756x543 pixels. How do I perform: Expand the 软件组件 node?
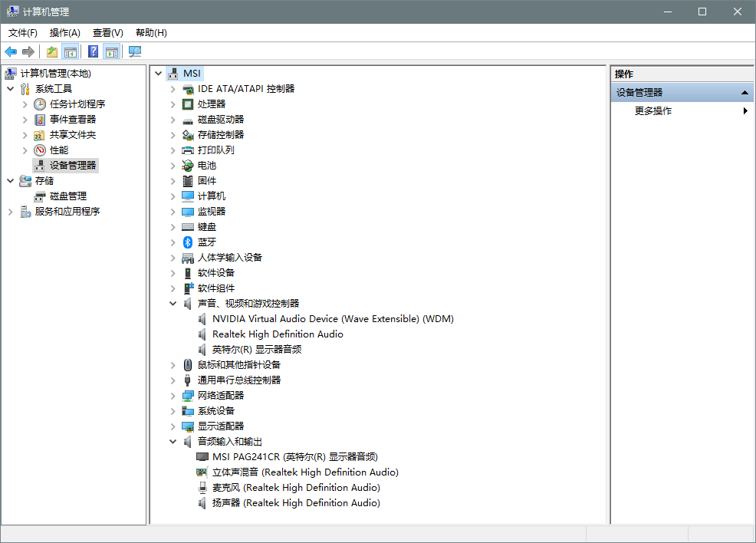173,288
